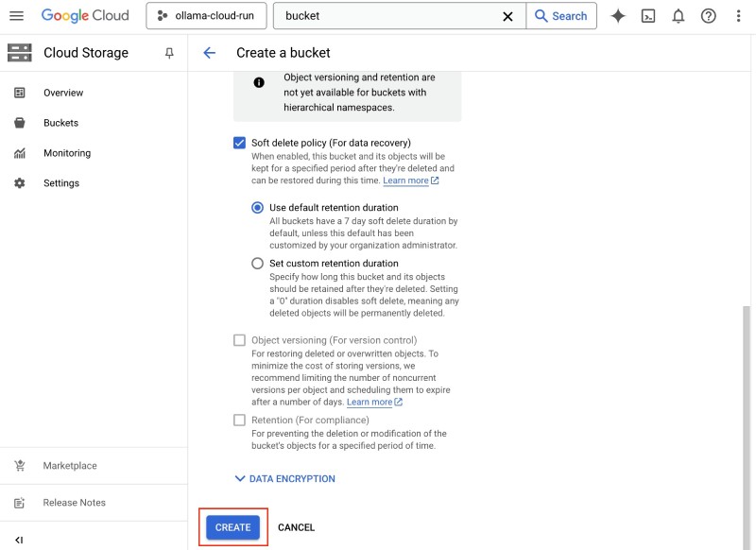Open the ollama-cloud-run project picker
756x550 pixels.
(x=205, y=16)
